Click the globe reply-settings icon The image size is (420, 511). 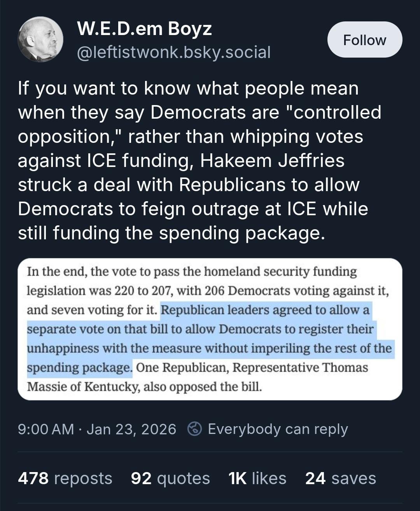(194, 429)
